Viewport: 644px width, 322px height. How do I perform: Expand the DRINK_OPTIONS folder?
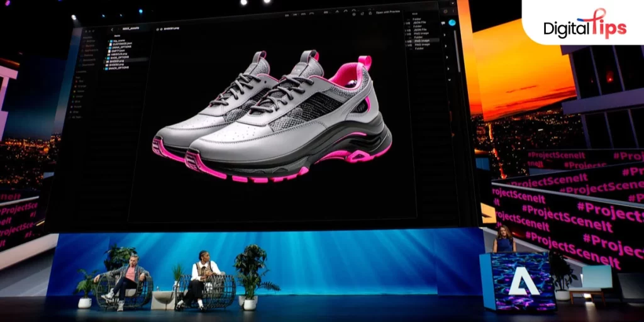click(x=107, y=48)
